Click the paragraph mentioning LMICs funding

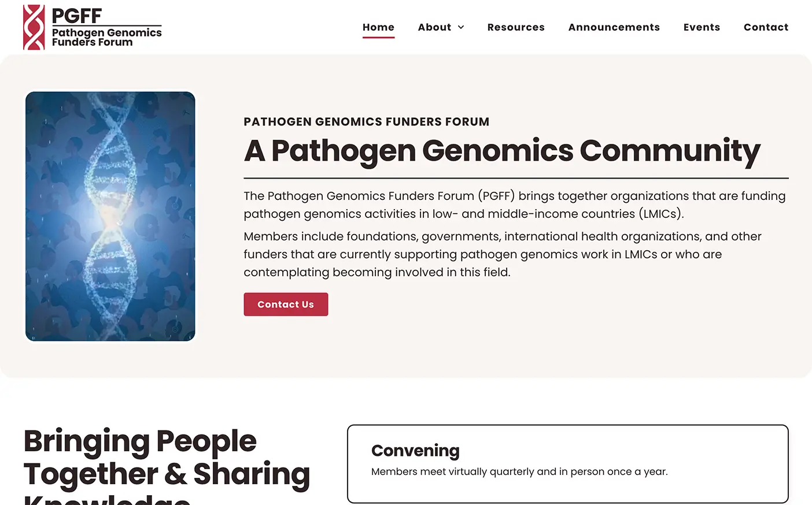(x=515, y=205)
